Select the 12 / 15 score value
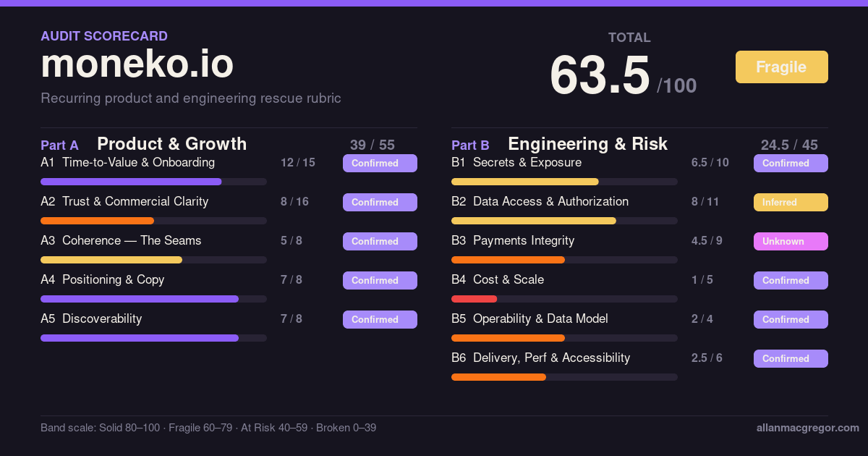 298,162
